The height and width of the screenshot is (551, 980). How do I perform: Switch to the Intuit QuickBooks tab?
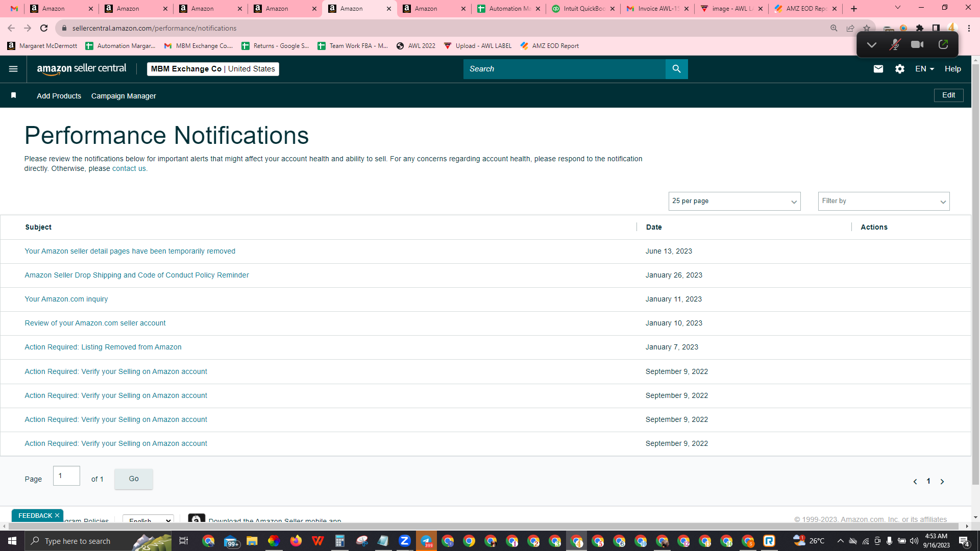pos(583,9)
